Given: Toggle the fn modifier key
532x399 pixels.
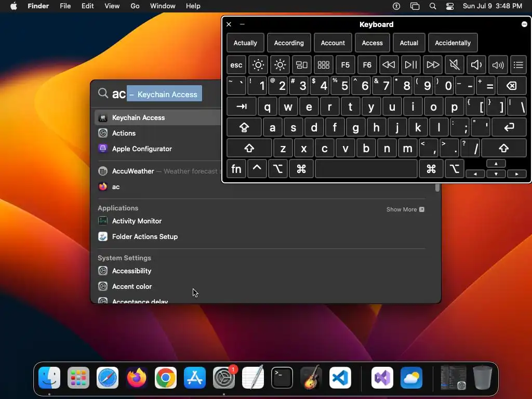Looking at the screenshot, I should point(236,169).
